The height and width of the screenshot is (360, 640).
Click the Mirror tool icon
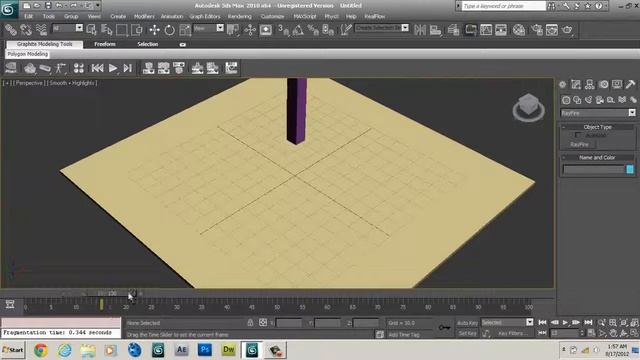coord(420,30)
